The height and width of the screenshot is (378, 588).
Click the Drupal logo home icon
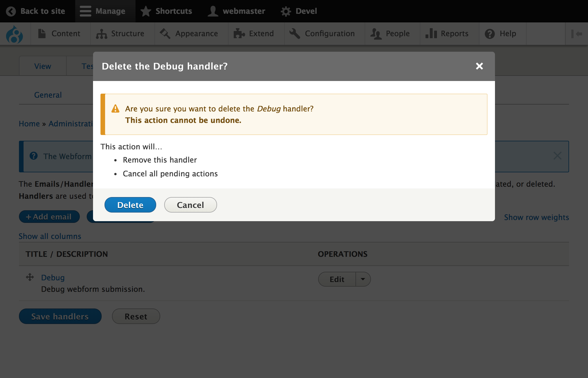14,34
